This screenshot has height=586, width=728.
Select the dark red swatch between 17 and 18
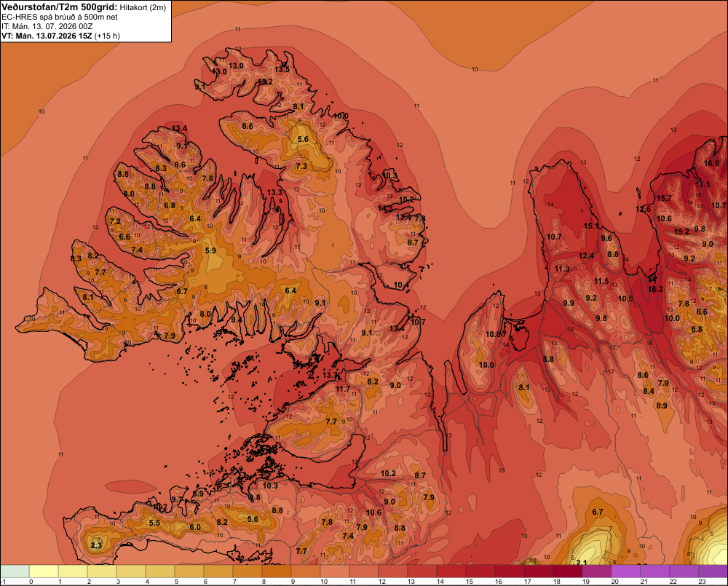point(539,571)
